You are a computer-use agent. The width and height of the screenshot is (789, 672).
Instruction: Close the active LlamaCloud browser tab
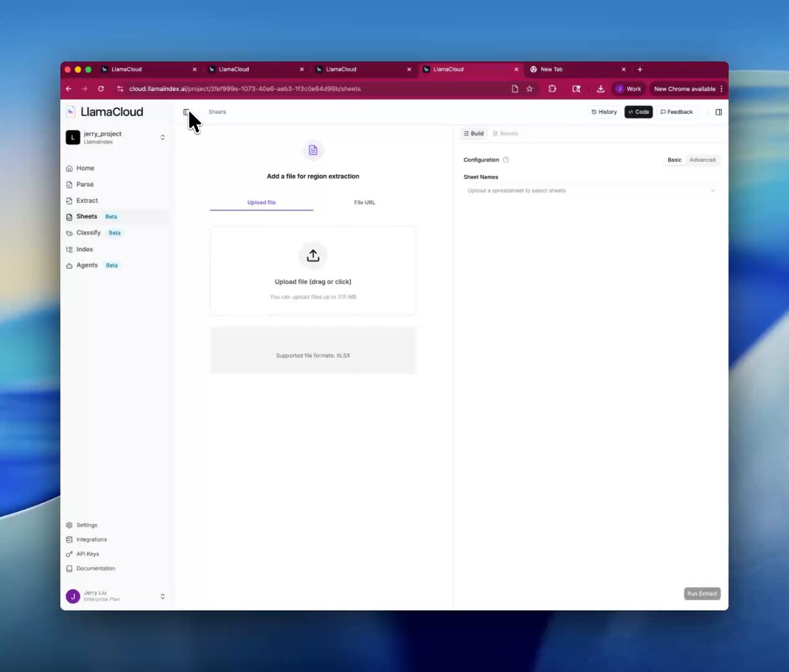[x=516, y=69]
